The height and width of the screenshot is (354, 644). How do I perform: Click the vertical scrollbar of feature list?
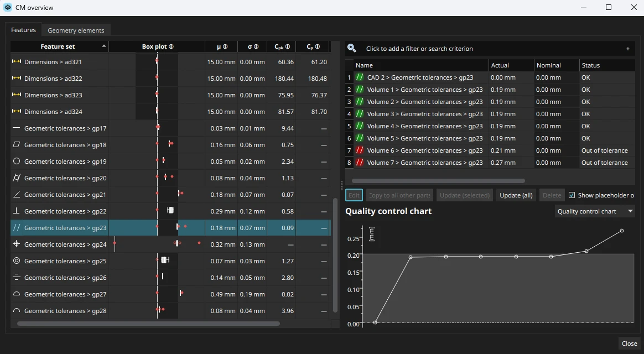[335, 254]
